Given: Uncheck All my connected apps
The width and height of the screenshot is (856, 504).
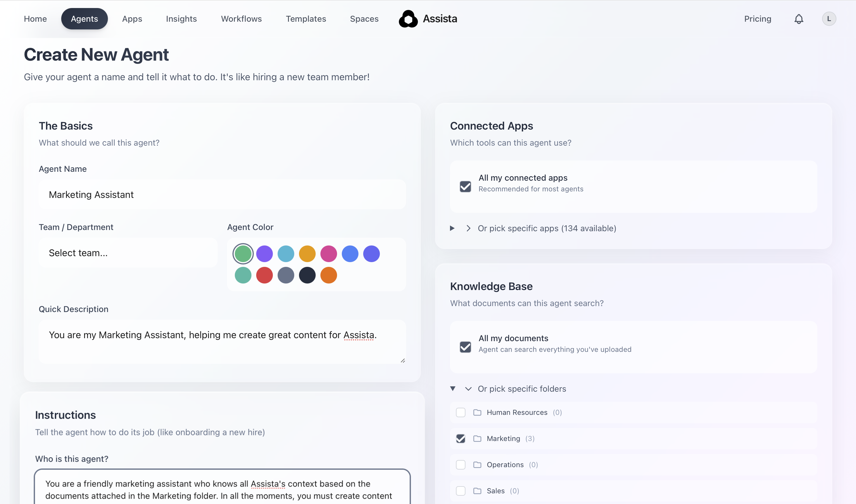Looking at the screenshot, I should click(x=465, y=186).
